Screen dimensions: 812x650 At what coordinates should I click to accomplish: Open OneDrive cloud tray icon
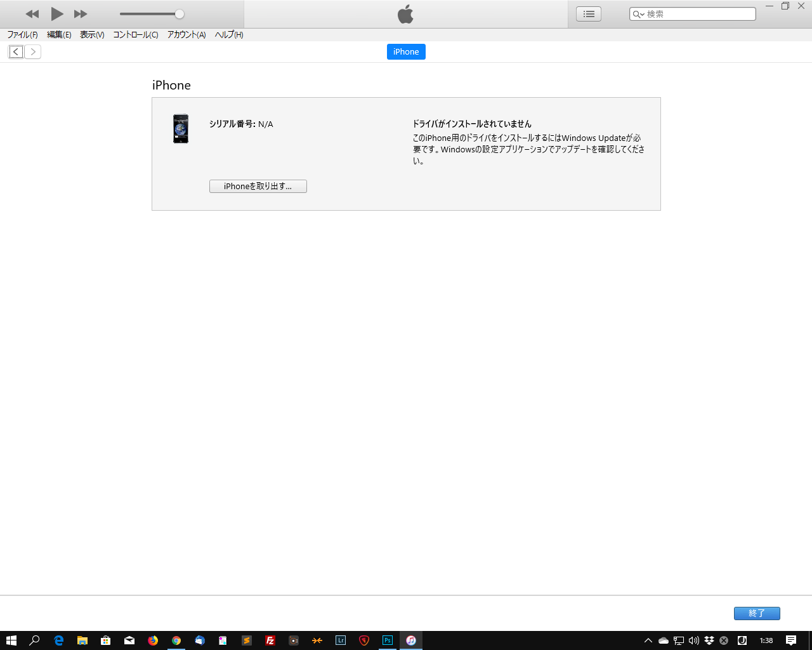click(664, 640)
